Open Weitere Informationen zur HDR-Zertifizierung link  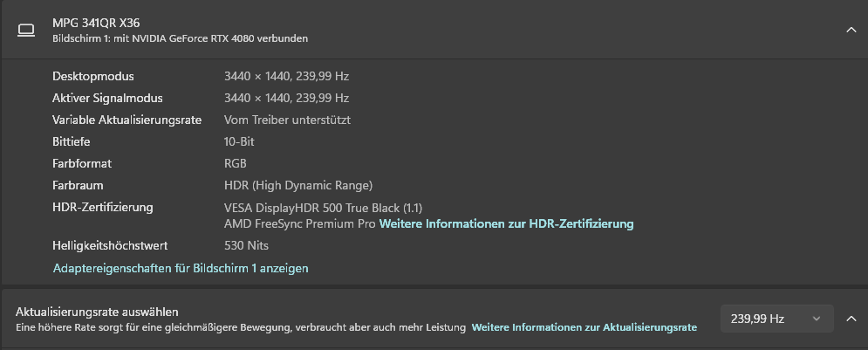point(506,223)
